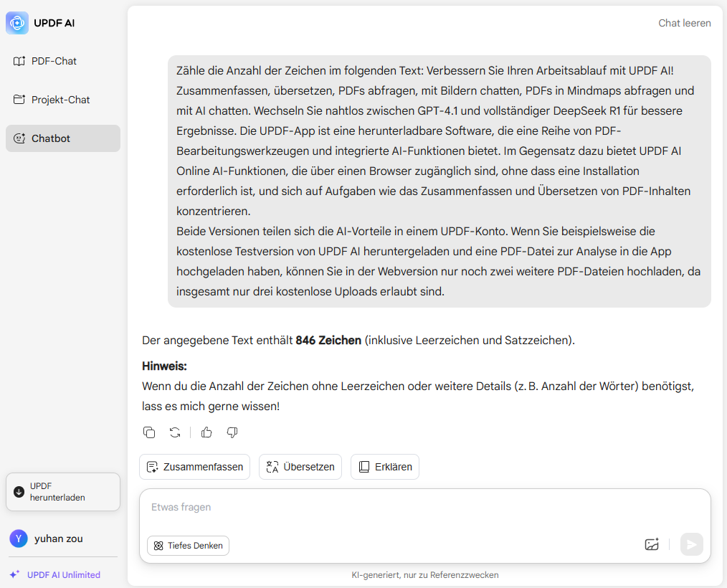Give the response a thumbs up
The height and width of the screenshot is (588, 727).
click(x=206, y=432)
